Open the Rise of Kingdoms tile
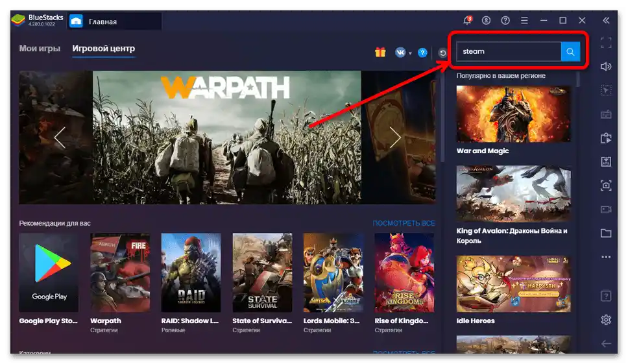This screenshot has height=364, width=628. pos(405,273)
